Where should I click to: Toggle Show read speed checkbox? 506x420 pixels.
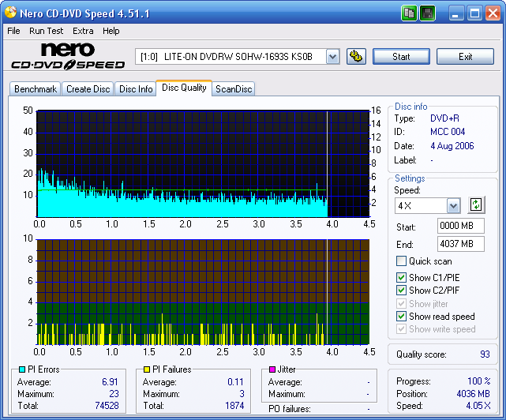[x=401, y=317]
